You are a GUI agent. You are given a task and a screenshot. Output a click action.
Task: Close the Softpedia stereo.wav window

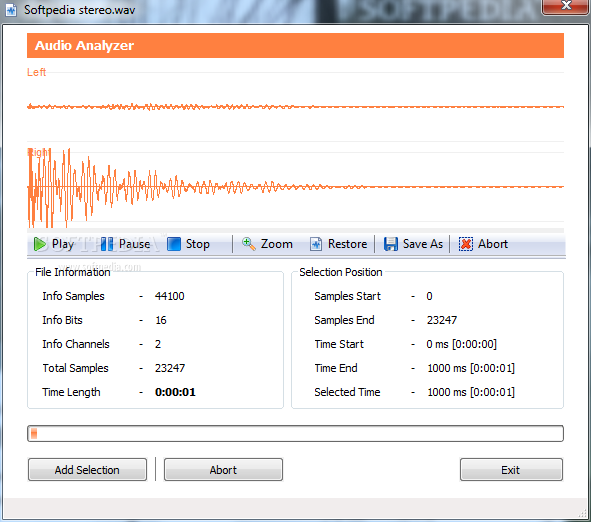tap(565, 6)
